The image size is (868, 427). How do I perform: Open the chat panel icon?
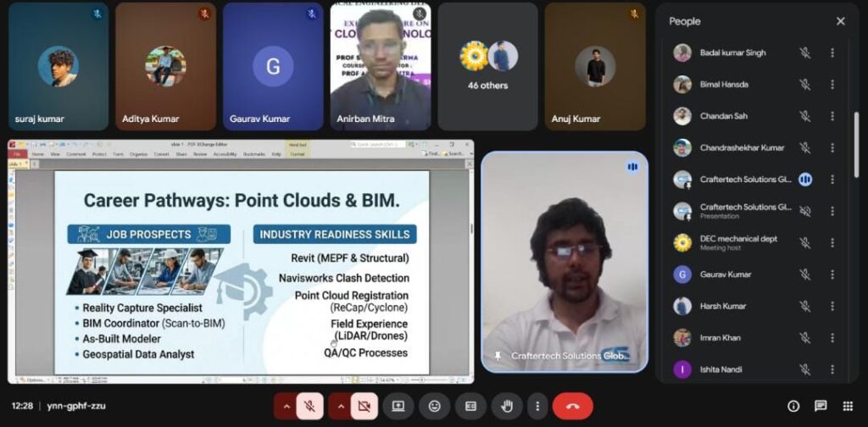pos(821,406)
